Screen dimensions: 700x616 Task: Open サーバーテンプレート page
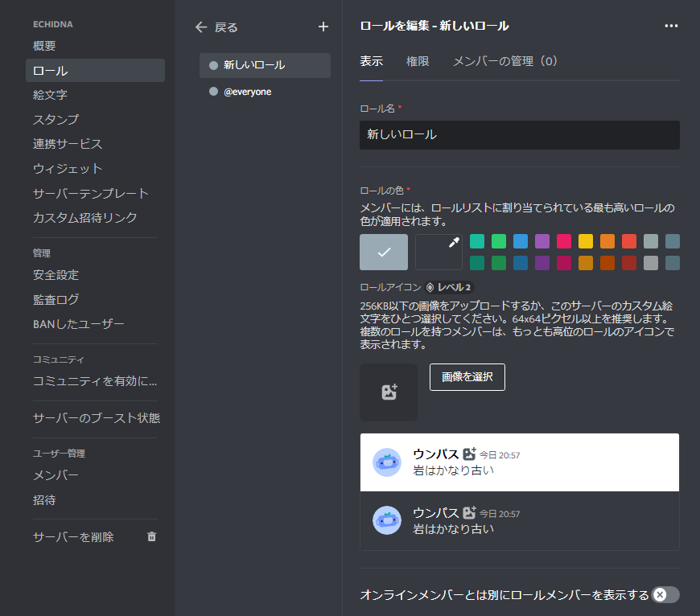pos(95,193)
